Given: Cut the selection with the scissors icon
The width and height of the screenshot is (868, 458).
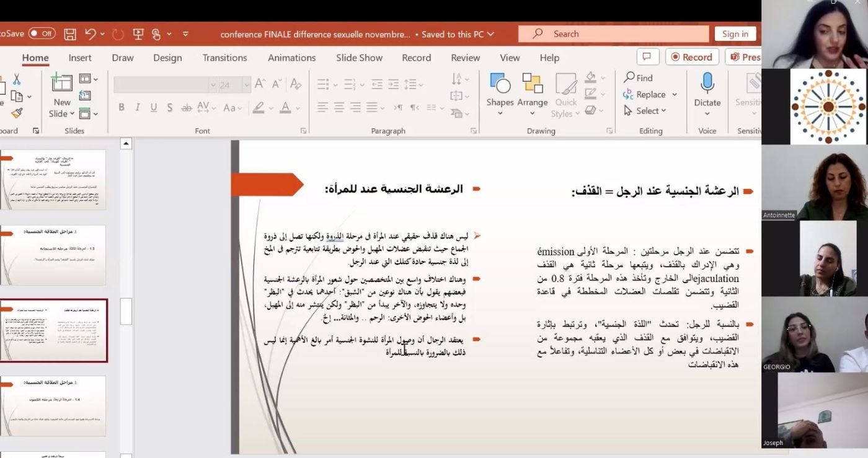Looking at the screenshot, I should 17,79.
